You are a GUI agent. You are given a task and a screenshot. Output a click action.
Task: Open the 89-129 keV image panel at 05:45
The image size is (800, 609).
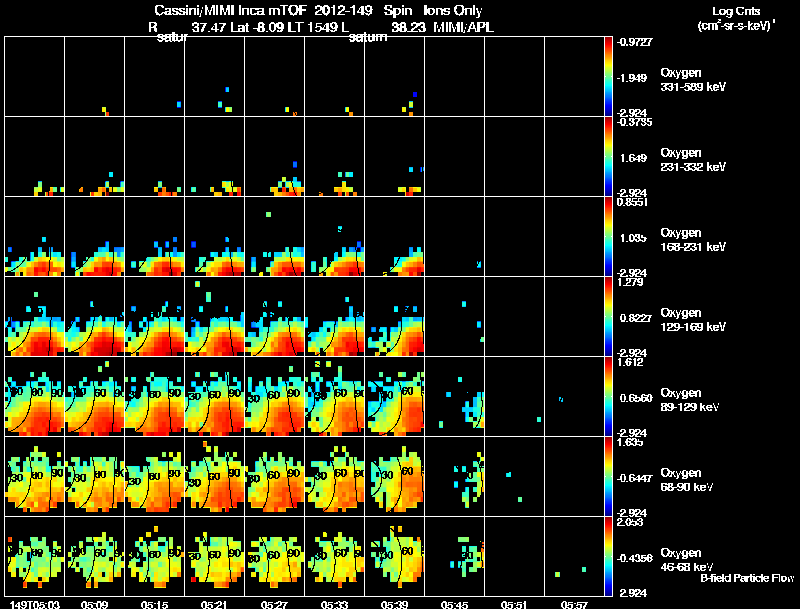point(454,396)
